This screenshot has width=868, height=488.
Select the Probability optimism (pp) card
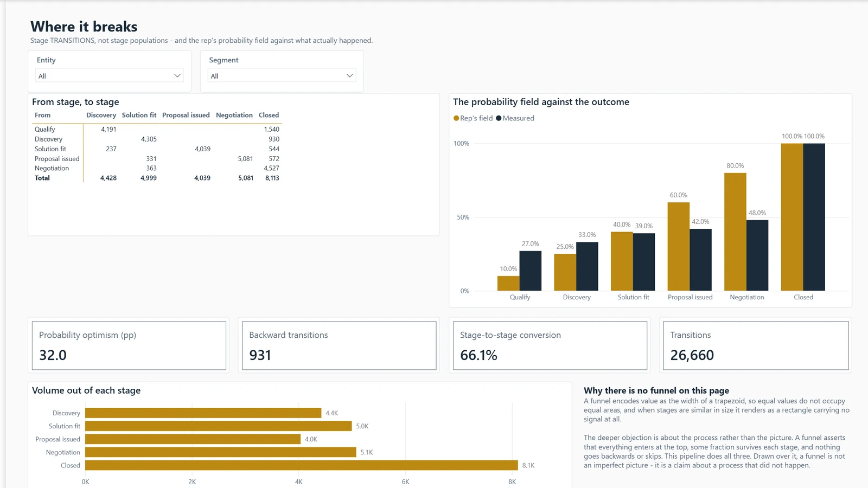(x=129, y=345)
